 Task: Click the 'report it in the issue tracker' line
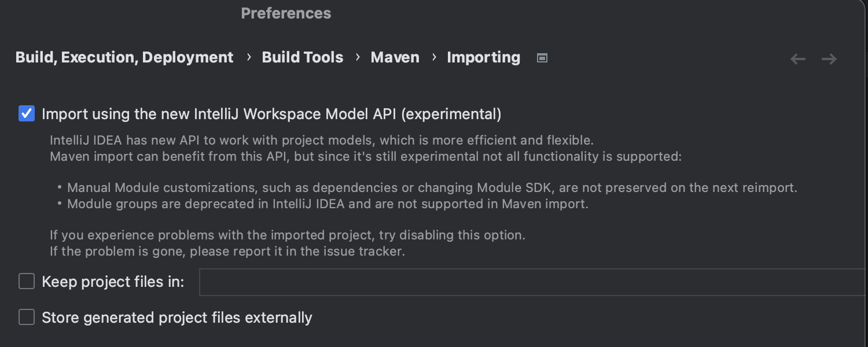pos(227,251)
